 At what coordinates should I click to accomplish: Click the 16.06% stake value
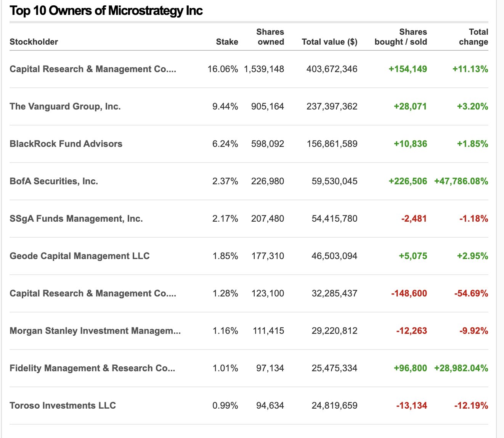[223, 69]
